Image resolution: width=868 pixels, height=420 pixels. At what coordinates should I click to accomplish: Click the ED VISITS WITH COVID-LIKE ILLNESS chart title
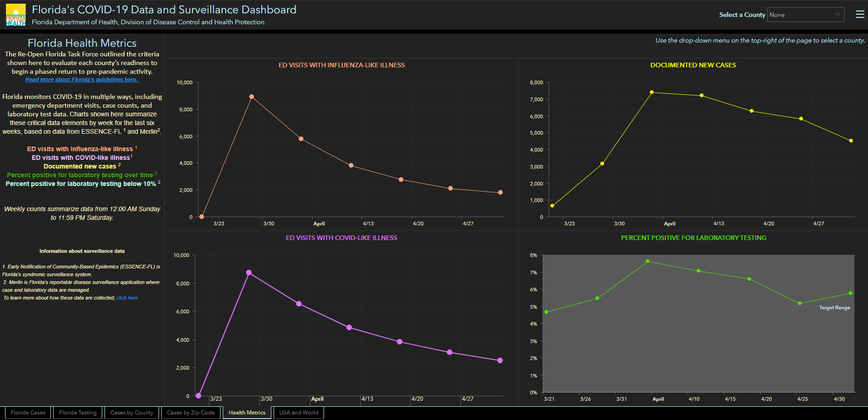click(x=341, y=238)
